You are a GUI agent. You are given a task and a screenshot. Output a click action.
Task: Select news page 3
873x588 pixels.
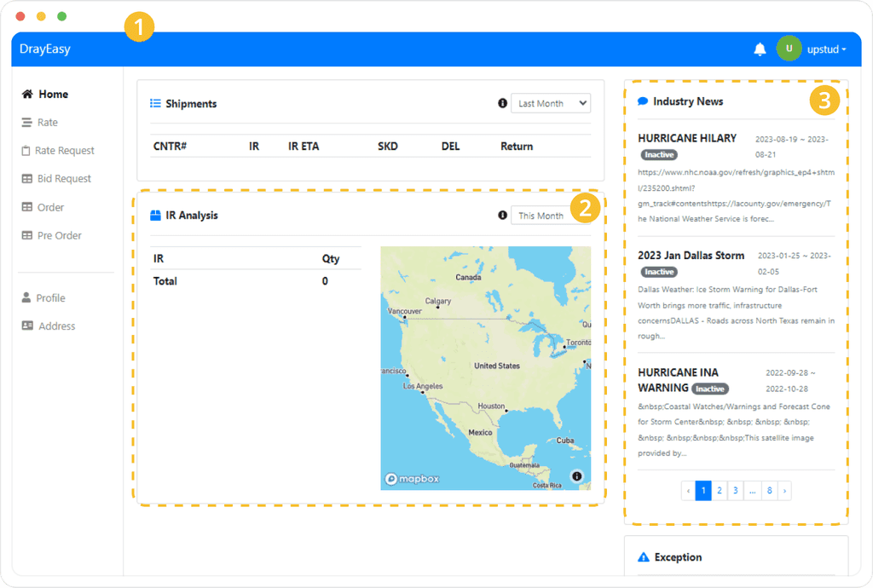pos(736,491)
